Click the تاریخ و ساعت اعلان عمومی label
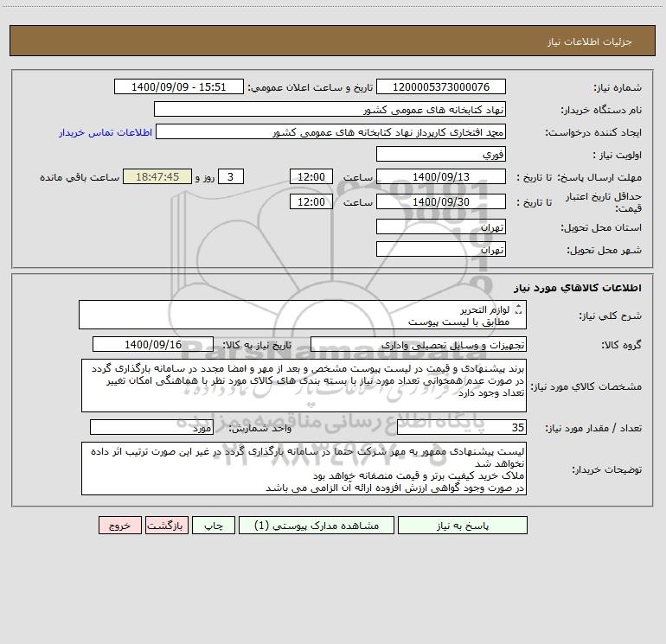 click(311, 87)
